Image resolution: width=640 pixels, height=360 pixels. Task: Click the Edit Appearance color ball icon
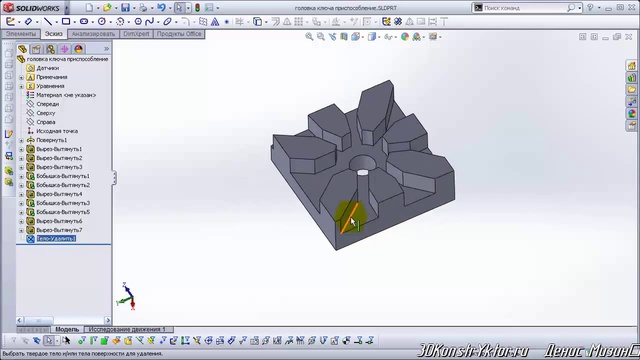(x=404, y=37)
